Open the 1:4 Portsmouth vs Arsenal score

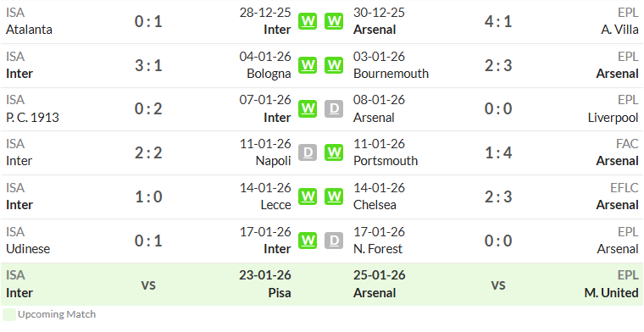tap(498, 152)
